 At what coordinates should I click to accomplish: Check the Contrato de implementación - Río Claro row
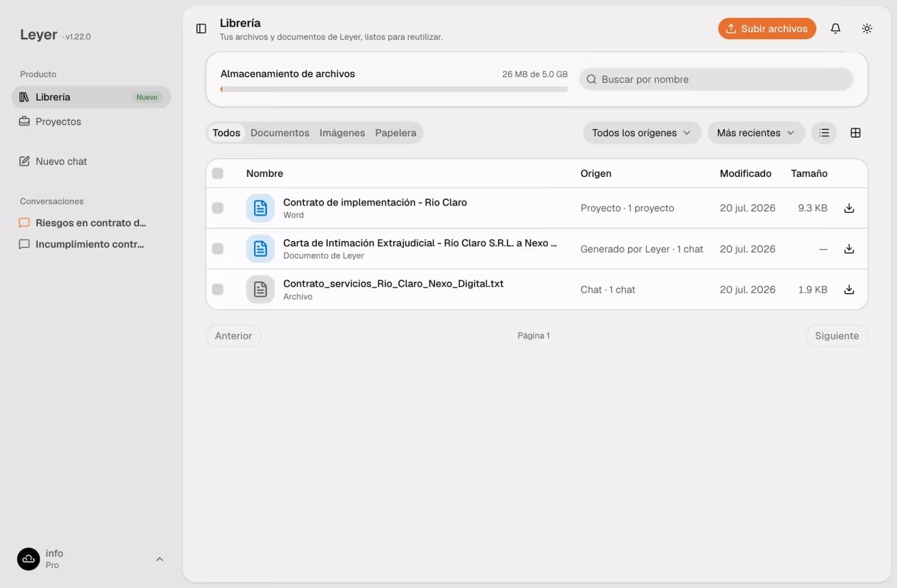point(218,208)
